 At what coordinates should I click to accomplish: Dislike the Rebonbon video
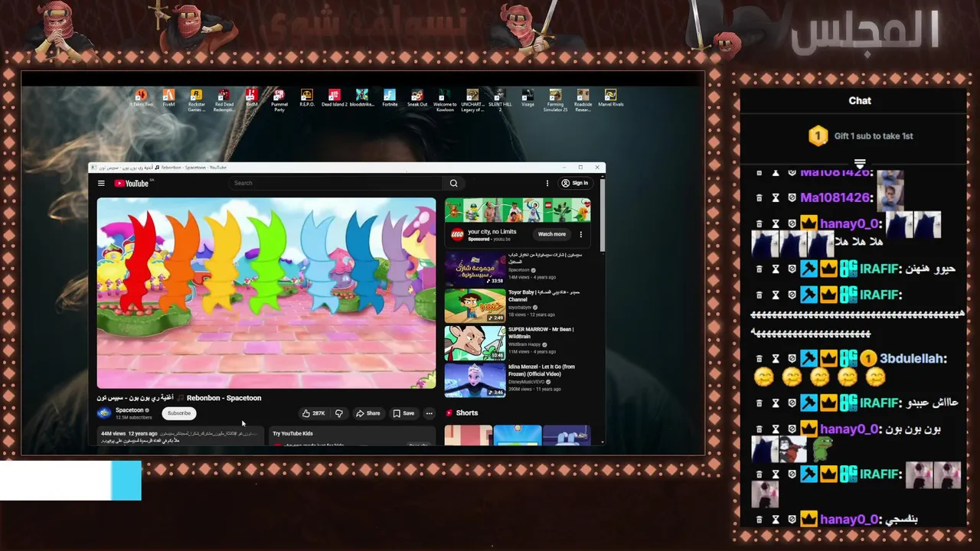[338, 413]
